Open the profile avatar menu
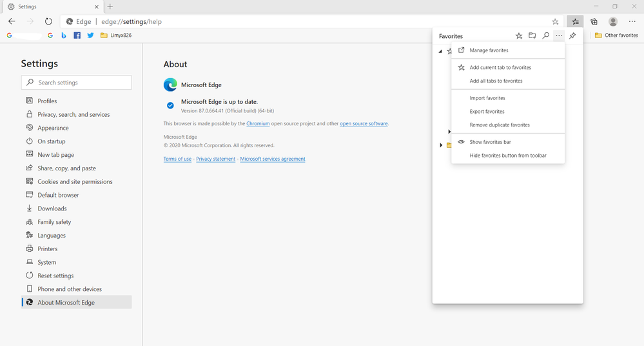This screenshot has width=644, height=346. (613, 22)
